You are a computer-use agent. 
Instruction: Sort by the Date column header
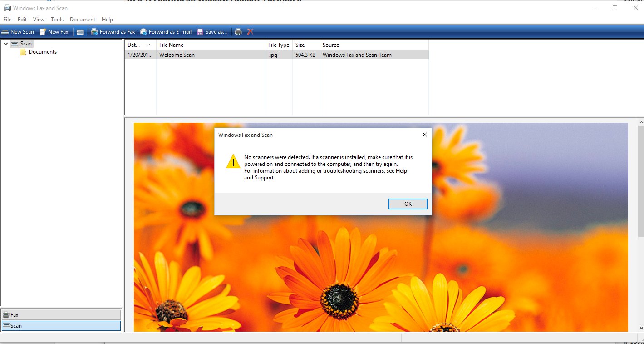134,45
